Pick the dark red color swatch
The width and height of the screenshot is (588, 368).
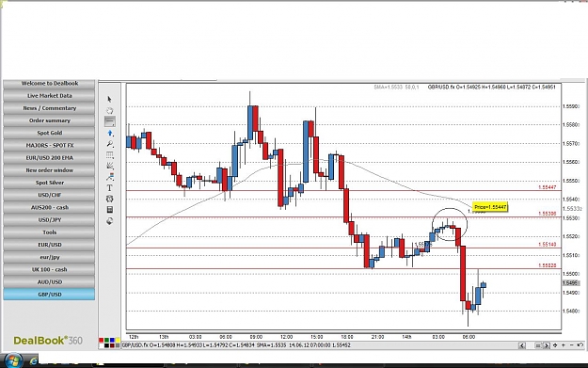pyautogui.click(x=112, y=345)
